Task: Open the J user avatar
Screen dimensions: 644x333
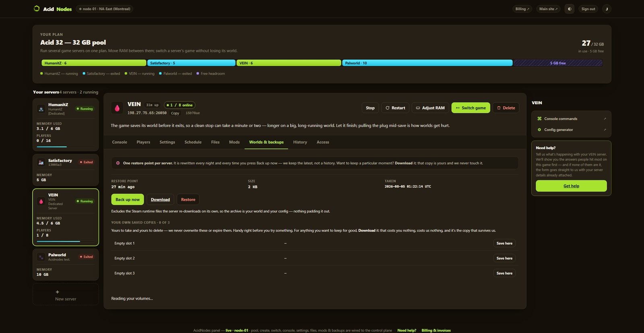Action: 607,9
